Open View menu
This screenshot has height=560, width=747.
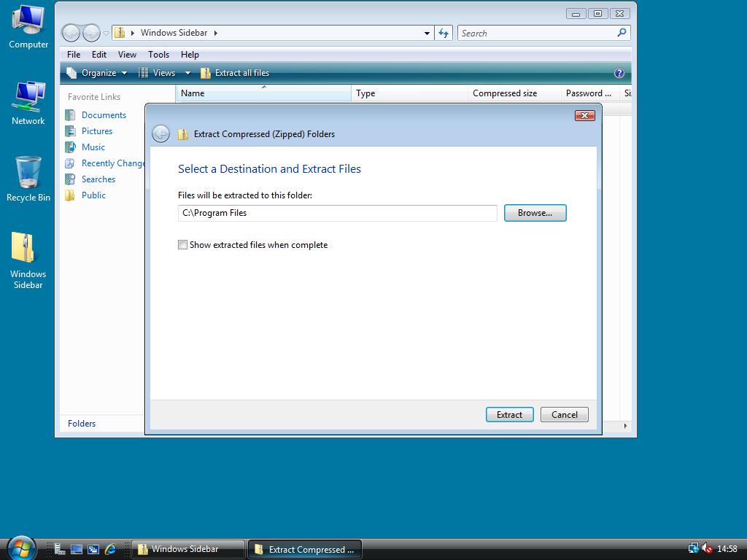tap(127, 55)
